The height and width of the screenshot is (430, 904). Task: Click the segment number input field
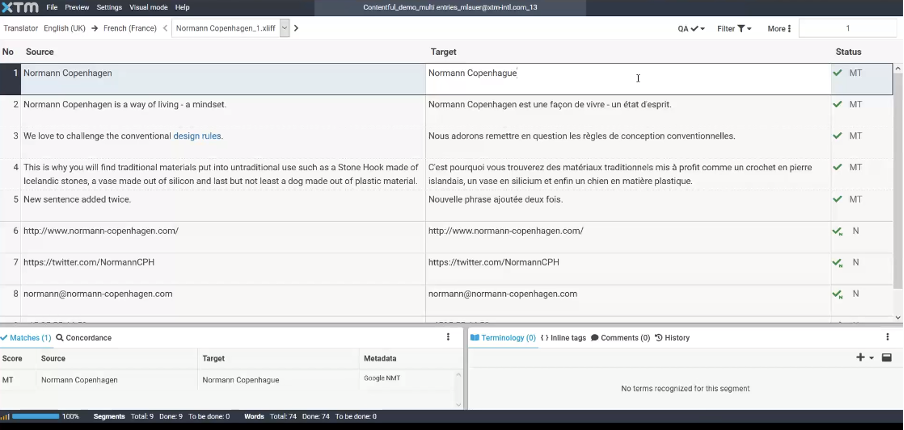847,28
